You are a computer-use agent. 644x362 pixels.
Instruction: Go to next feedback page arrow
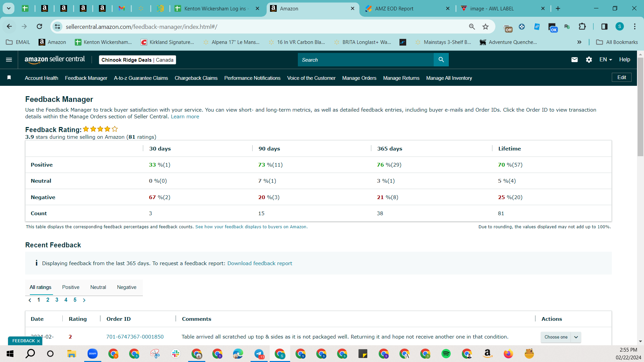[84, 300]
